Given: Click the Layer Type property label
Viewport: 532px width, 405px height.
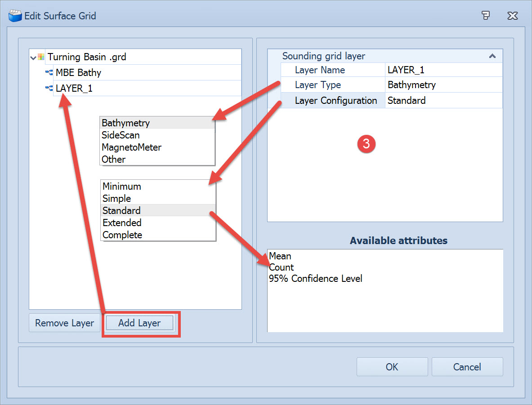Looking at the screenshot, I should pos(318,85).
